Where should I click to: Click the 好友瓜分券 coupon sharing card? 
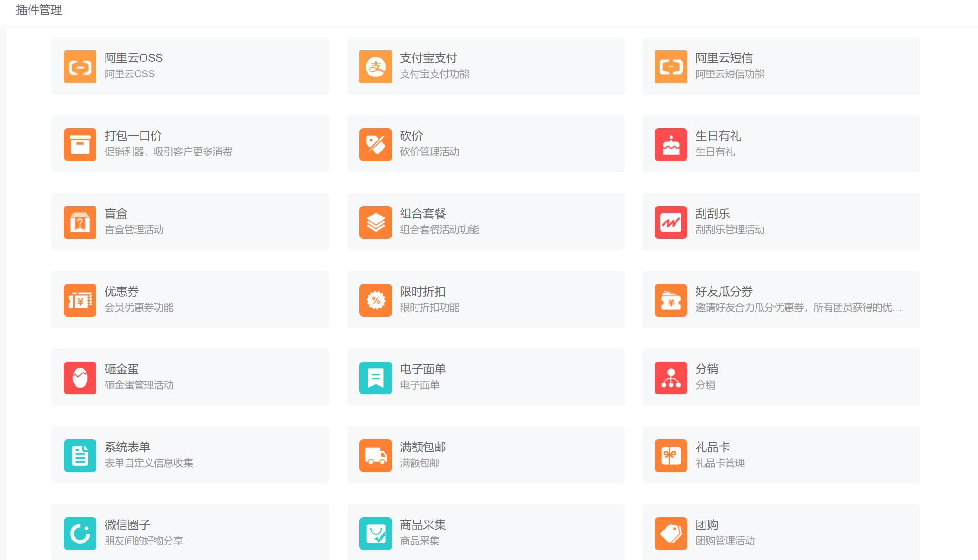point(782,299)
